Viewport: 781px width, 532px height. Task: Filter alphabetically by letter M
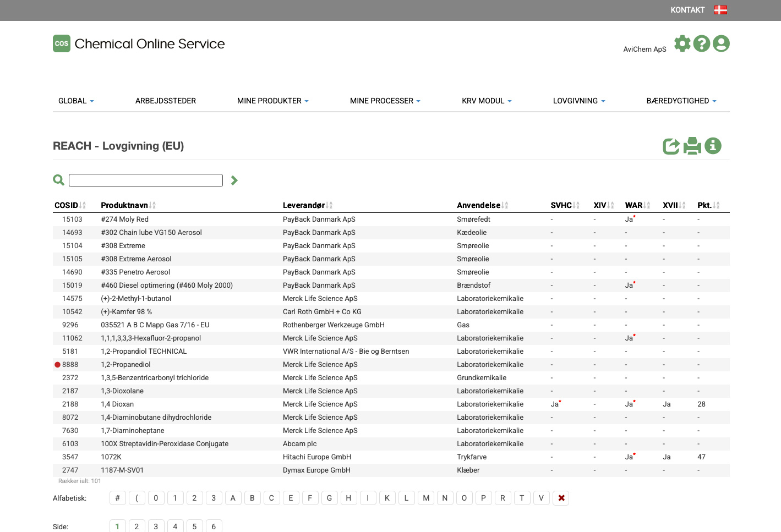(425, 498)
